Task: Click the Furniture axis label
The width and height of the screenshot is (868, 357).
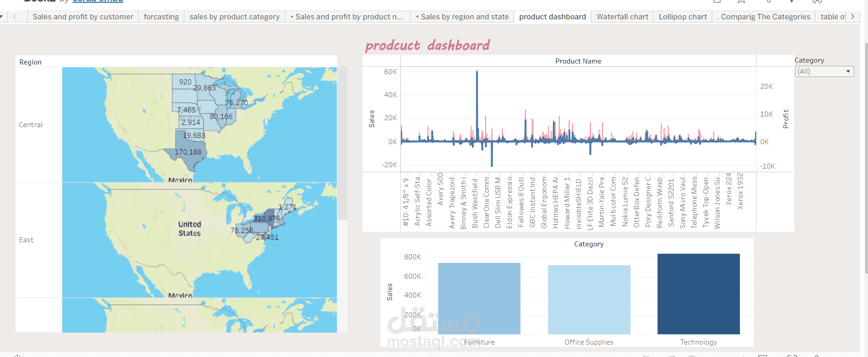Action: click(x=479, y=342)
